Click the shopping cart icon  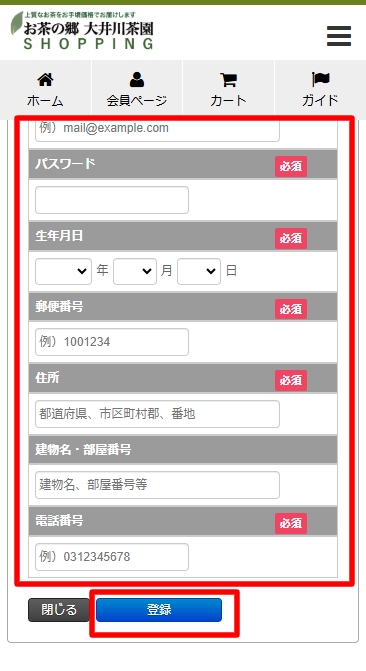229,80
